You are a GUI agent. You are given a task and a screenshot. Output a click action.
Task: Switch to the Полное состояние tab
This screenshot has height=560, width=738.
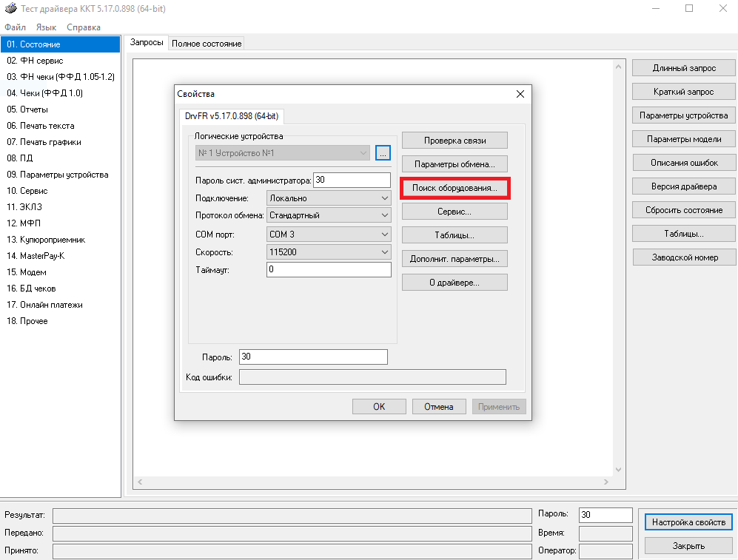coord(207,44)
